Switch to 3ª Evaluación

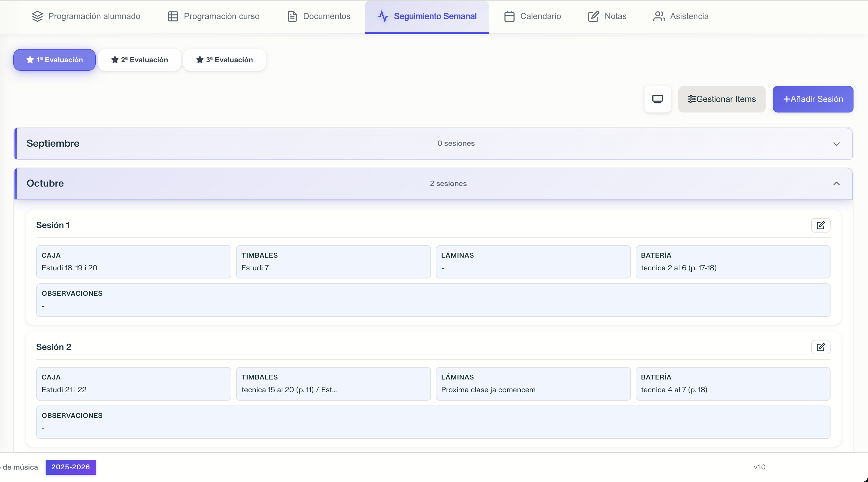(x=224, y=60)
